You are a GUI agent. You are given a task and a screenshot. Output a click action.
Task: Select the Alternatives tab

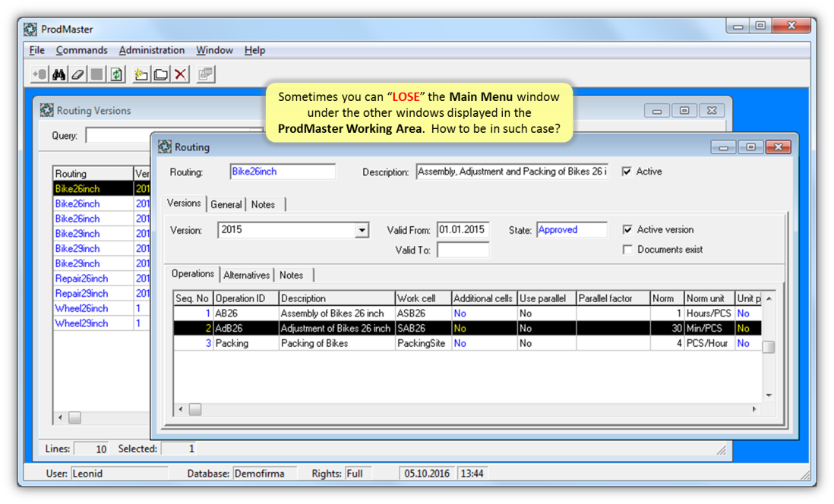click(246, 275)
